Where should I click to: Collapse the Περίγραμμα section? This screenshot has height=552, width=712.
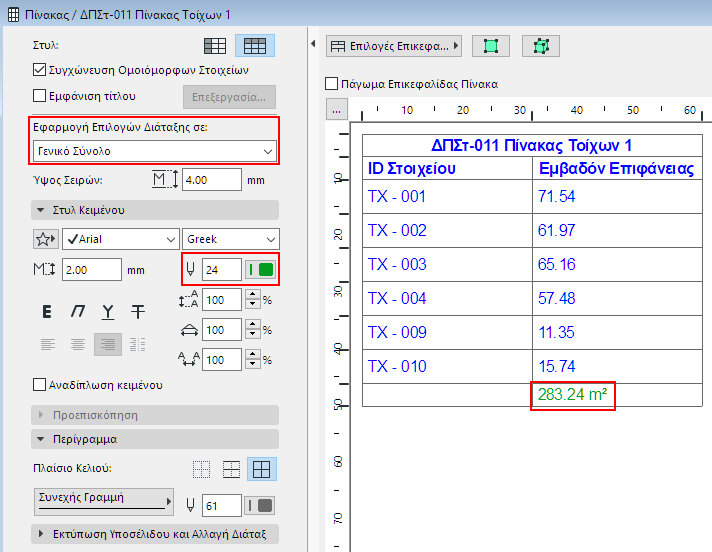coord(155,439)
